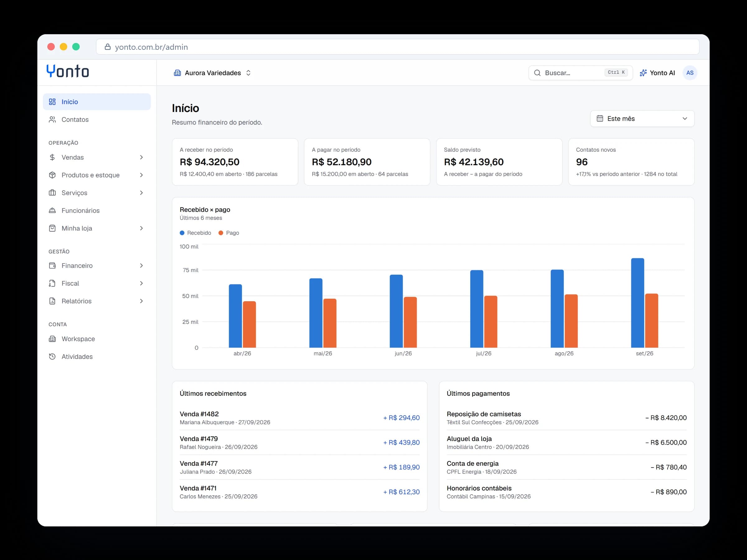The image size is (747, 560).
Task: Toggle the Recebido legend blue dot
Action: [182, 233]
